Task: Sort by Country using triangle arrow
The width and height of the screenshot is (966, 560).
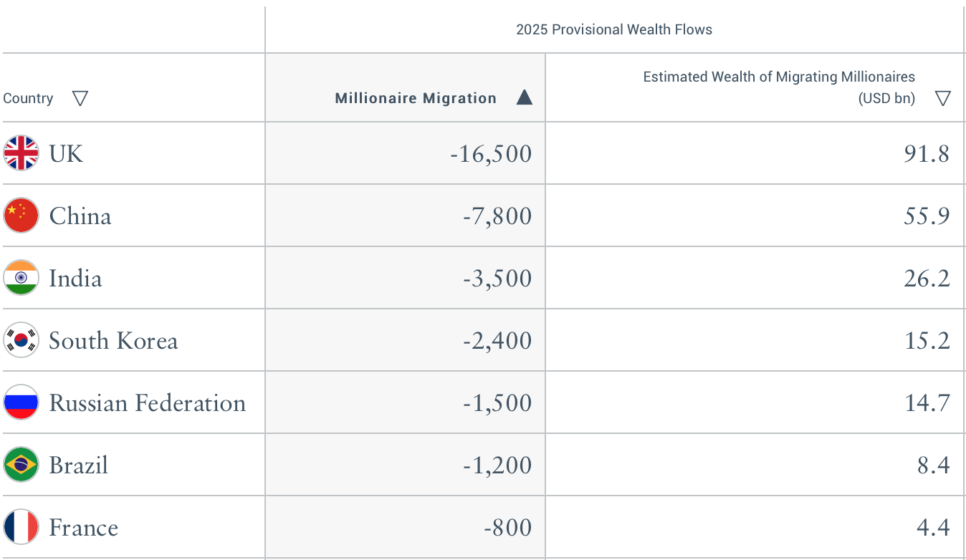Action: pos(80,99)
